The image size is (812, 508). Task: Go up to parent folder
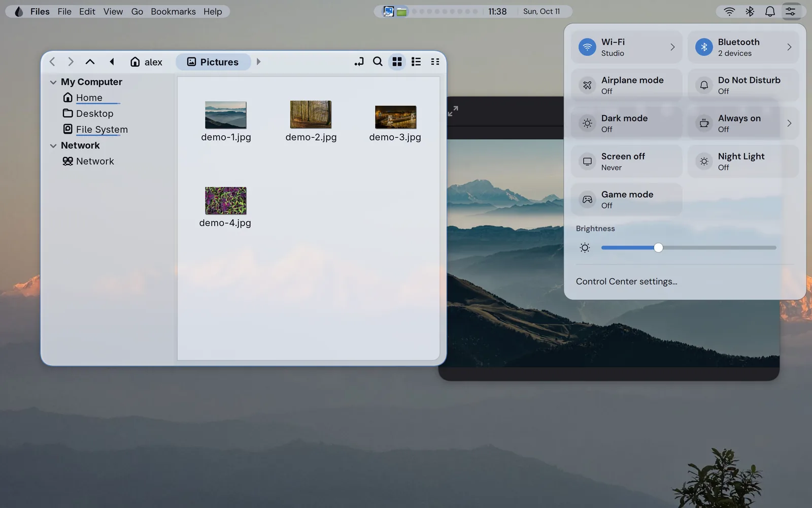point(90,62)
